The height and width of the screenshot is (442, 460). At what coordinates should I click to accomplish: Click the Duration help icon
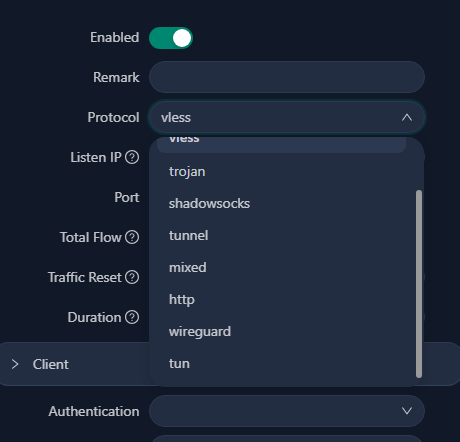coord(132,317)
